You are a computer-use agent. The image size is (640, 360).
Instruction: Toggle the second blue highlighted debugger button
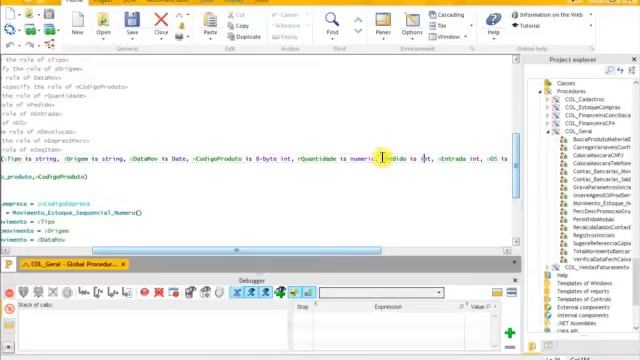click(x=251, y=292)
